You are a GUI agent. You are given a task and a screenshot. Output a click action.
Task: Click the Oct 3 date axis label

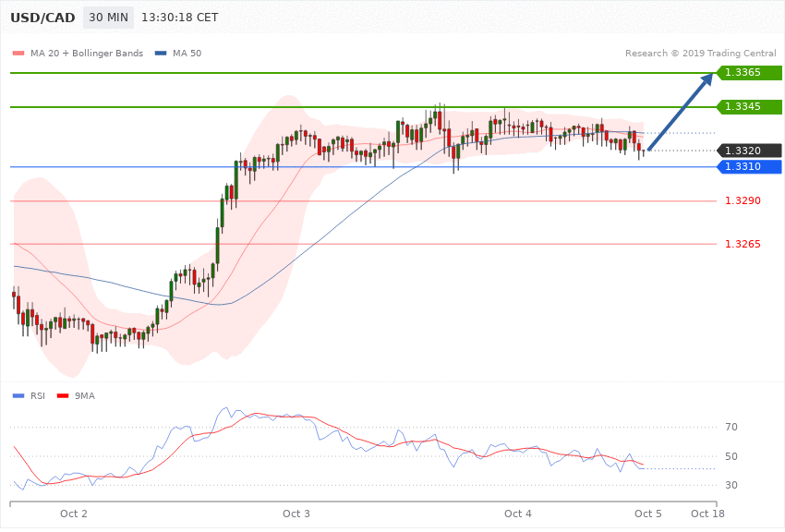[296, 514]
